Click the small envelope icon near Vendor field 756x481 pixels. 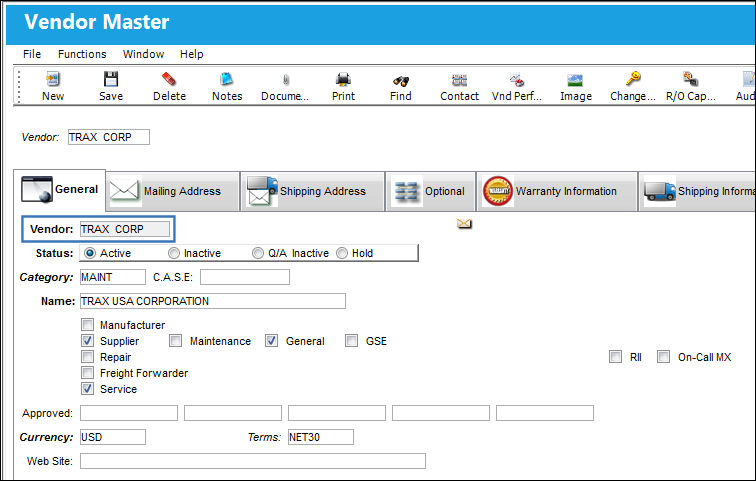tap(464, 223)
